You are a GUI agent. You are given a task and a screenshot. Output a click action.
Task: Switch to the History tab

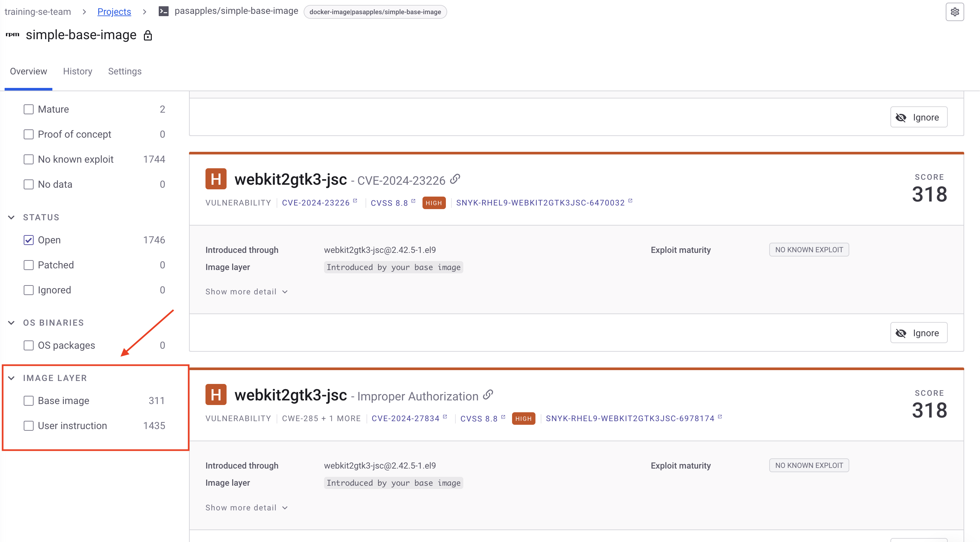click(x=78, y=71)
